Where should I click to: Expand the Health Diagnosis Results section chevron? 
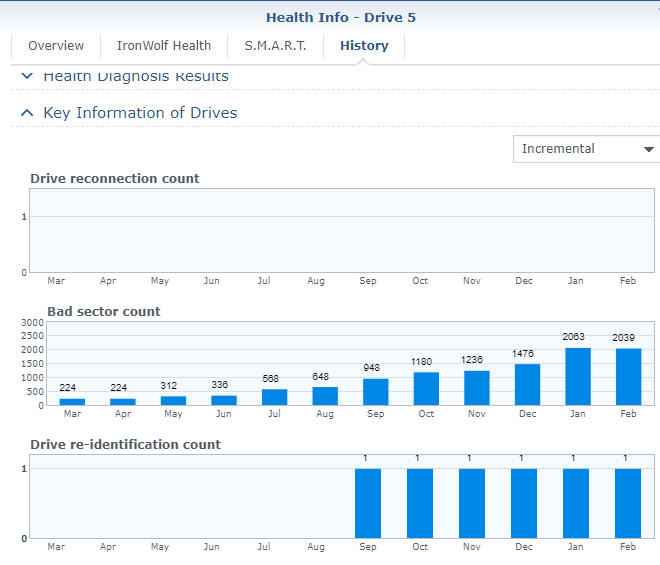click(27, 76)
